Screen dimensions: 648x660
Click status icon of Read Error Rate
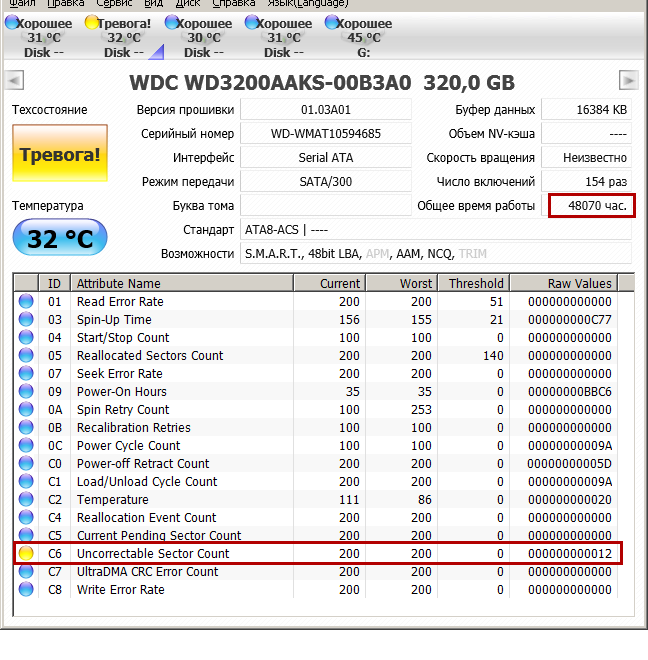(x=26, y=301)
